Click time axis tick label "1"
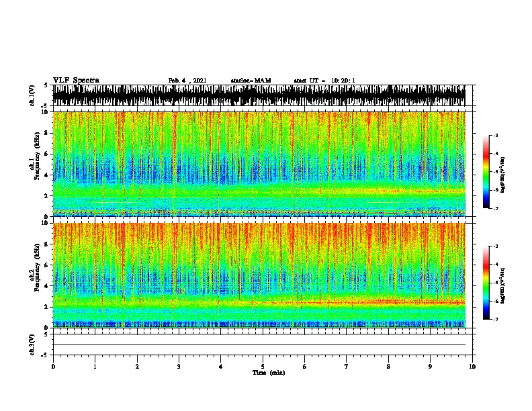This screenshot has height=411, width=532. click(95, 367)
